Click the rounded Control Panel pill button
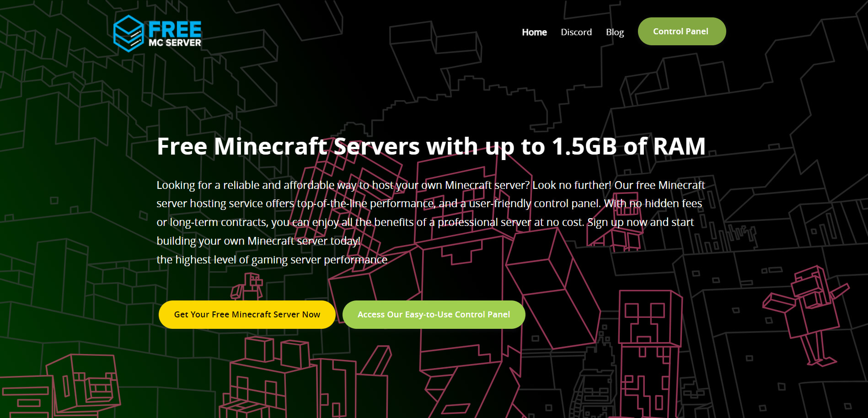The width and height of the screenshot is (868, 418). tap(681, 31)
